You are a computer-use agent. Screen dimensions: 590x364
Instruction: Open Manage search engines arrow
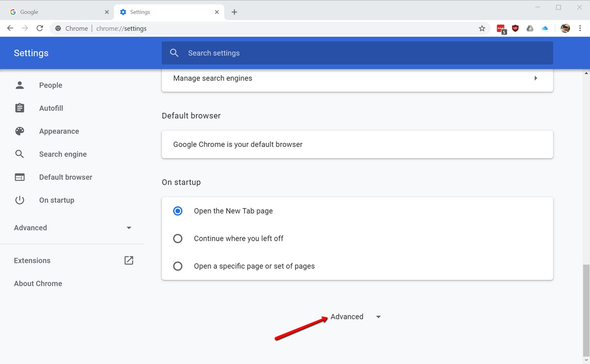pos(535,78)
